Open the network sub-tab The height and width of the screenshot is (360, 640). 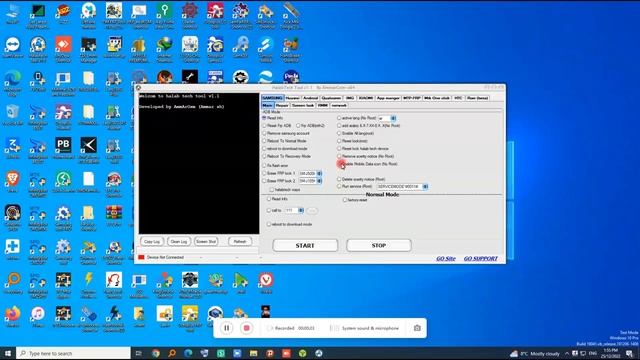pos(339,105)
